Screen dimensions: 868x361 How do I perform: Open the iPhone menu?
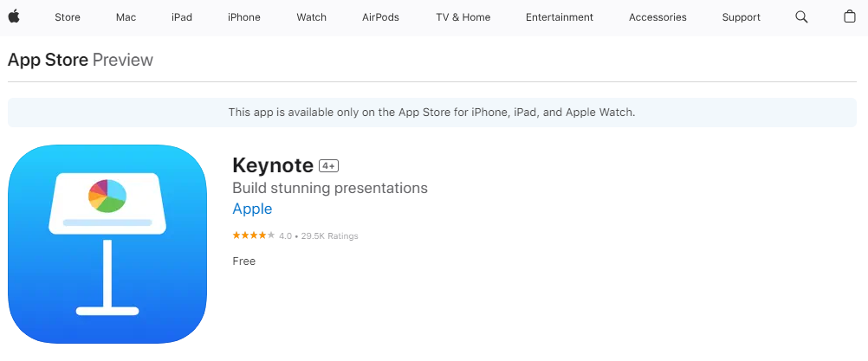click(x=244, y=17)
